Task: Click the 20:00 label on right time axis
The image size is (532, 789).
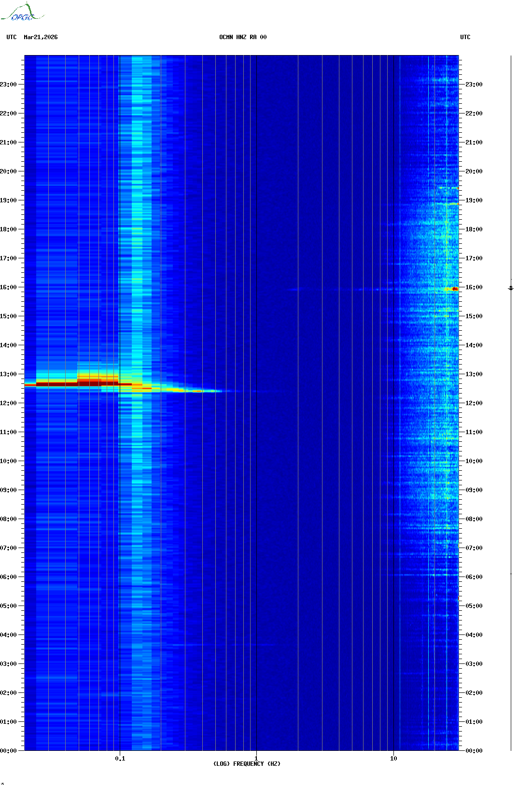Action: [x=474, y=171]
